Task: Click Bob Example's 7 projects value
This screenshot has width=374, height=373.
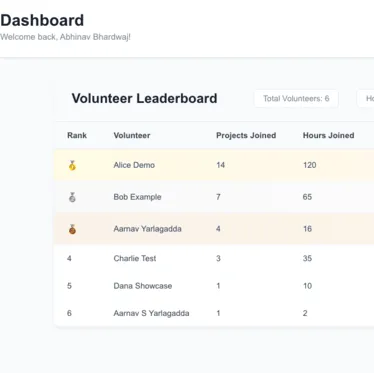Action: (218, 197)
